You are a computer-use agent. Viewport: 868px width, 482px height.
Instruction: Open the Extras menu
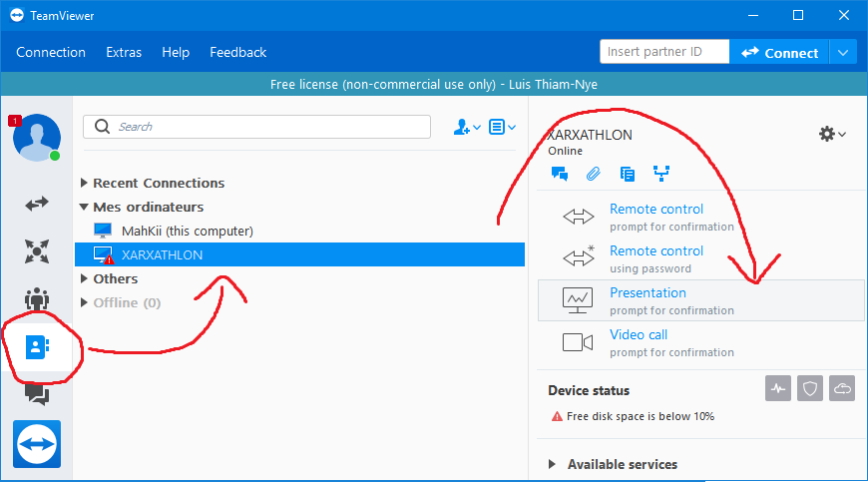coord(124,52)
